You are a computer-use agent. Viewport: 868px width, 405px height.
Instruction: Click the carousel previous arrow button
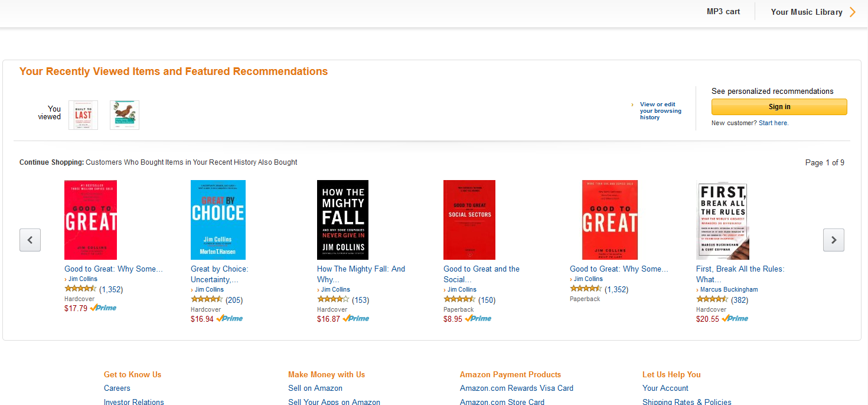click(x=30, y=240)
